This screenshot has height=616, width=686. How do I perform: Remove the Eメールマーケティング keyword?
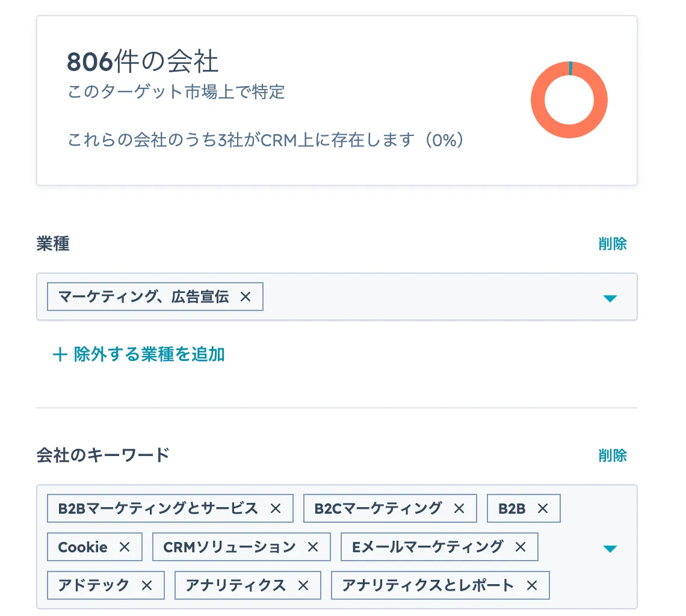519,547
